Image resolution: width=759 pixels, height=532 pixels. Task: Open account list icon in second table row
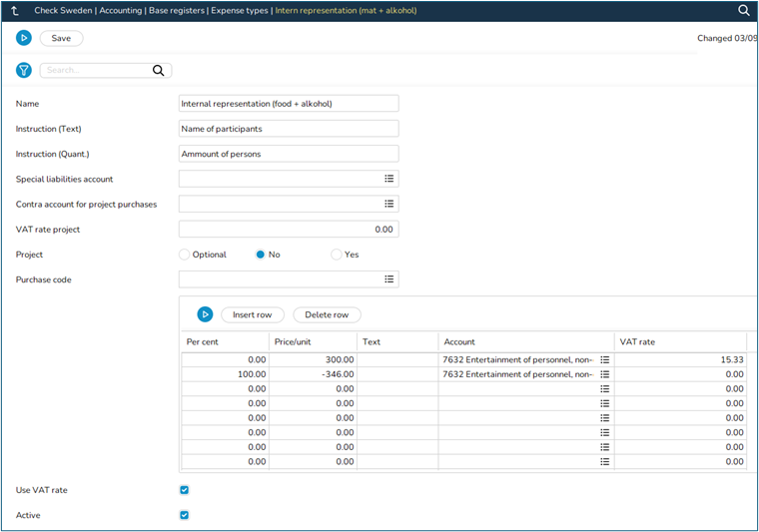point(604,374)
